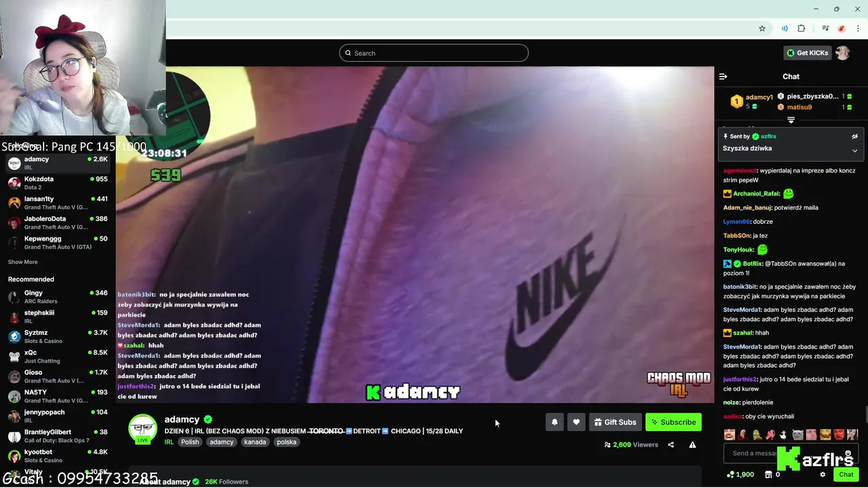The width and height of the screenshot is (868, 488).
Task: Open Kepwenggg channel in the sidebar
Action: pos(58,243)
